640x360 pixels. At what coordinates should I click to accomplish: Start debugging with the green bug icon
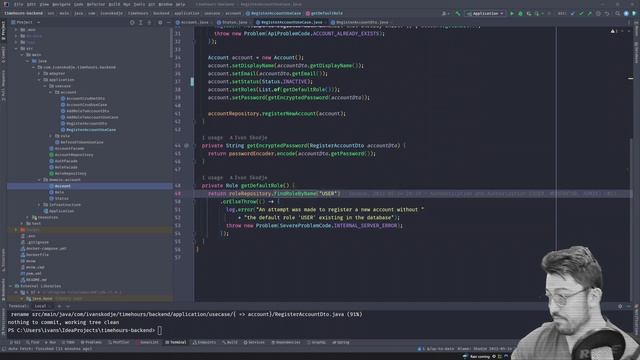[x=520, y=13]
